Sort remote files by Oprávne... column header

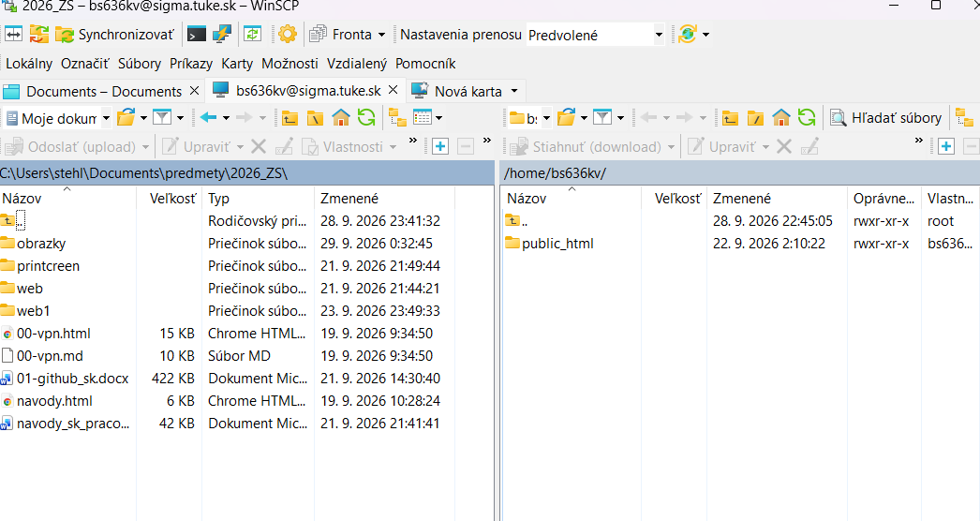[x=883, y=199]
